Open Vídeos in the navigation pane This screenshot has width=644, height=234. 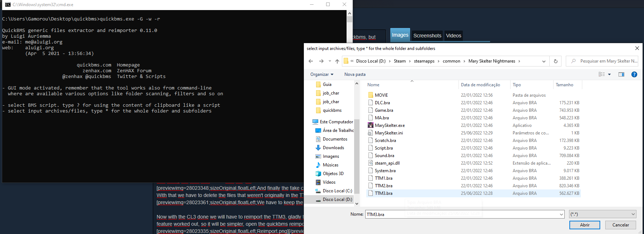[329, 182]
